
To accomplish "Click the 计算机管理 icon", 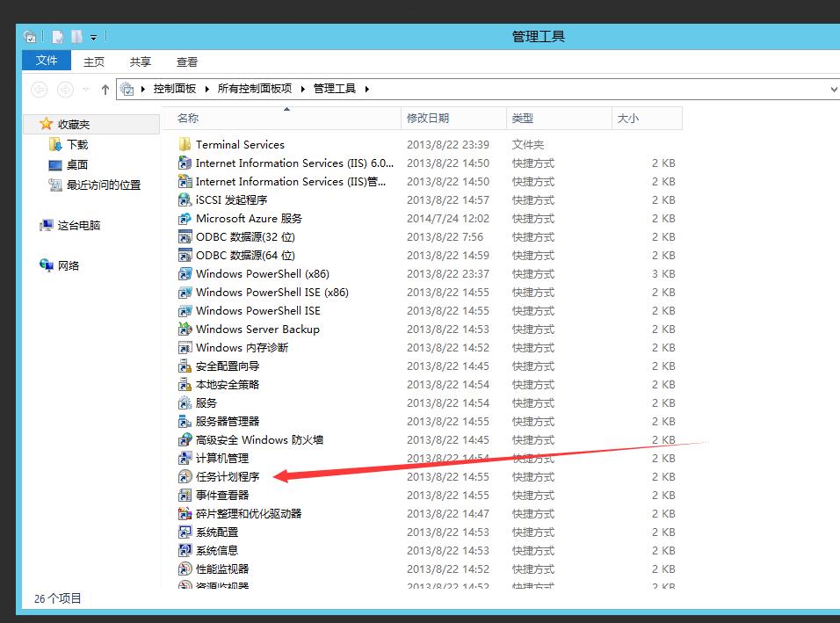I will (x=185, y=458).
